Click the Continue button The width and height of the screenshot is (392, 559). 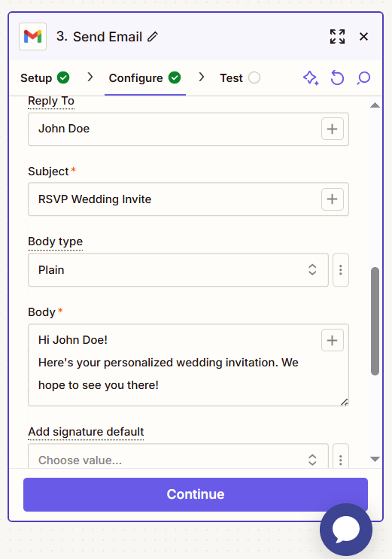[196, 494]
